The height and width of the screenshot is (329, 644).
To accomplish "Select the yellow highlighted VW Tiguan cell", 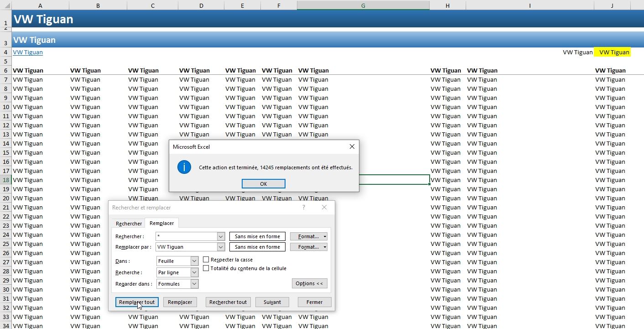I will [x=612, y=52].
